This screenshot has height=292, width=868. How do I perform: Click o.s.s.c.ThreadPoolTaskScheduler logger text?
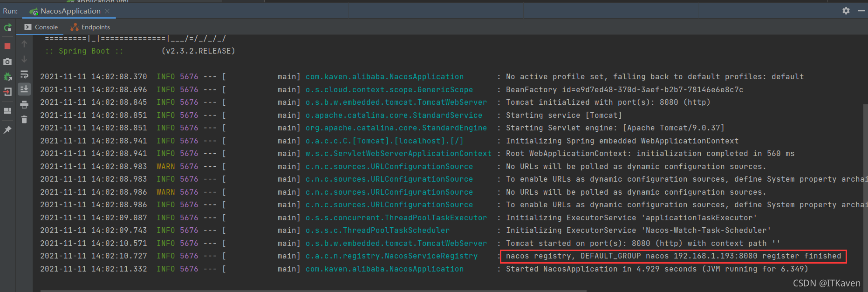[377, 230]
